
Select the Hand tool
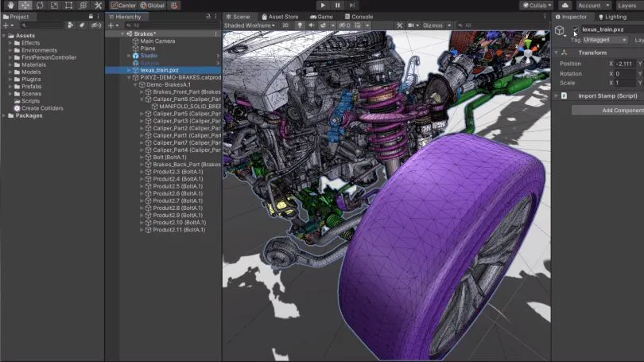point(10,6)
